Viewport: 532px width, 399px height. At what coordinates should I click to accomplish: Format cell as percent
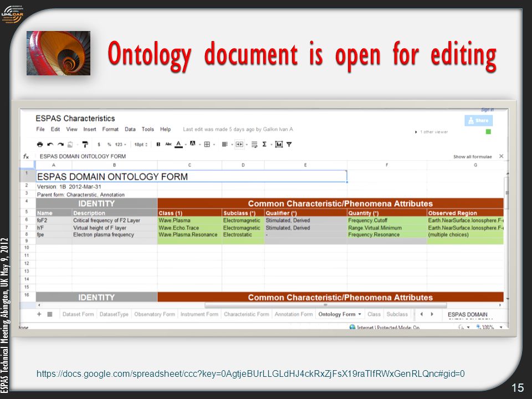109,145
